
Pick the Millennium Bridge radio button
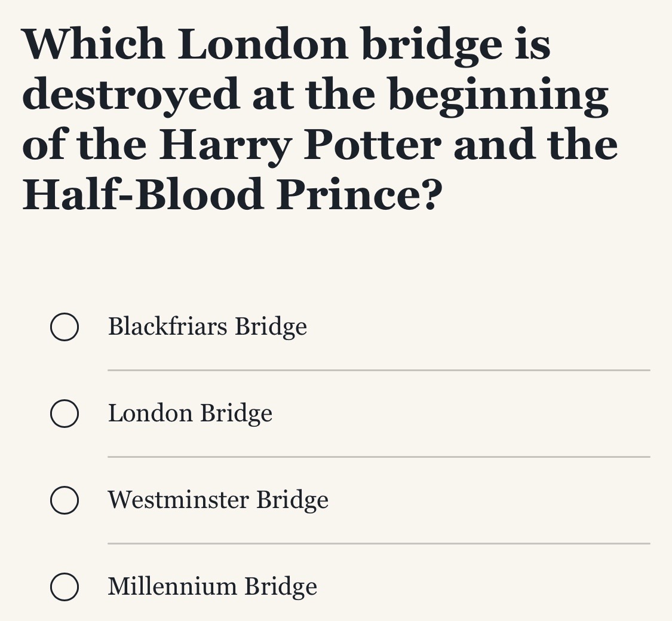(x=65, y=587)
